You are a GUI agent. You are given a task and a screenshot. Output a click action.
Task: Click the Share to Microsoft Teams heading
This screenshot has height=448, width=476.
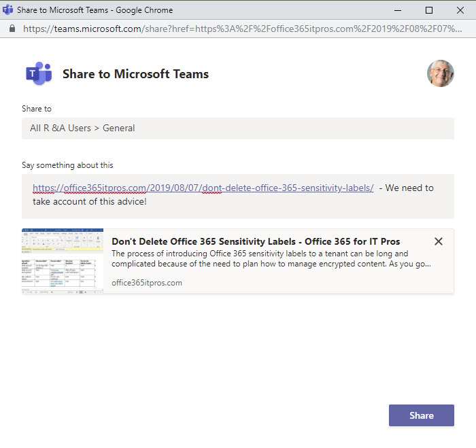pos(135,74)
